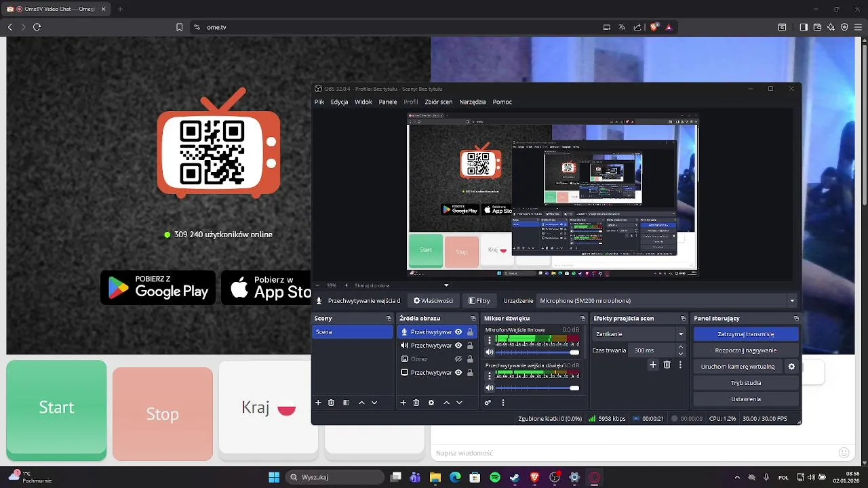The width and height of the screenshot is (868, 488).
Task: Select the Scena item in scenes list
Action: [x=353, y=332]
